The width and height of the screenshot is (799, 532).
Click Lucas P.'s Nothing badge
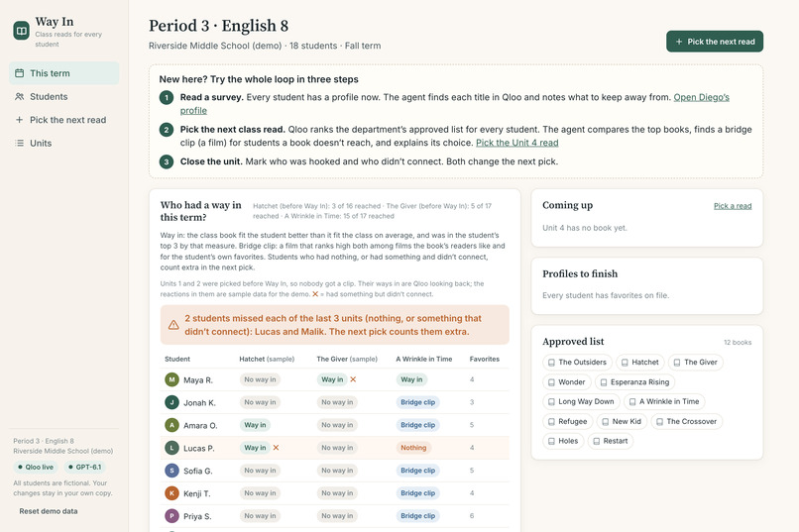click(x=413, y=448)
